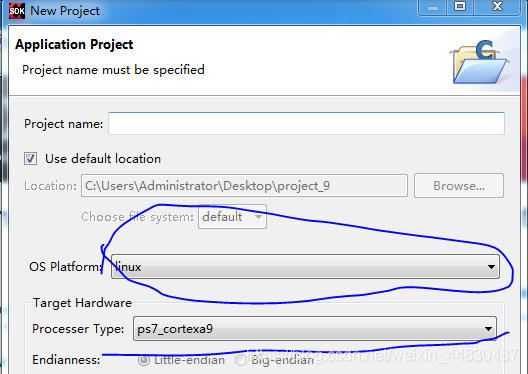
Task: Maximize the New Project window
Action: tap(460, 7)
